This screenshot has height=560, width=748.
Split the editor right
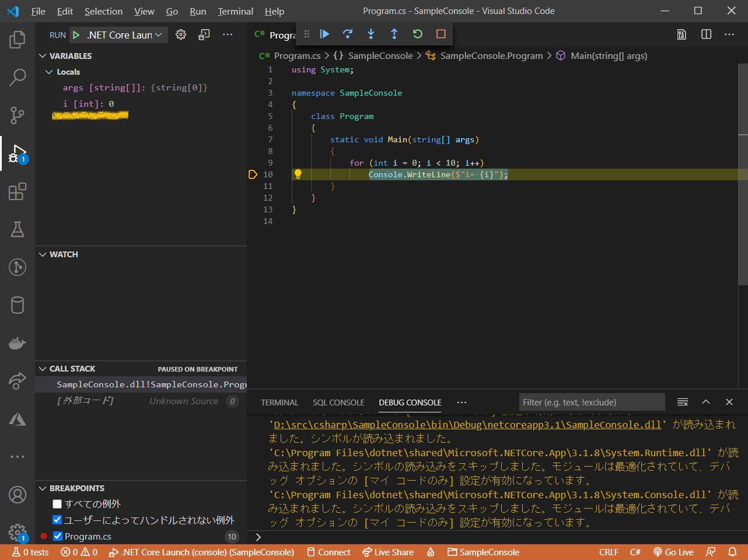pyautogui.click(x=706, y=34)
